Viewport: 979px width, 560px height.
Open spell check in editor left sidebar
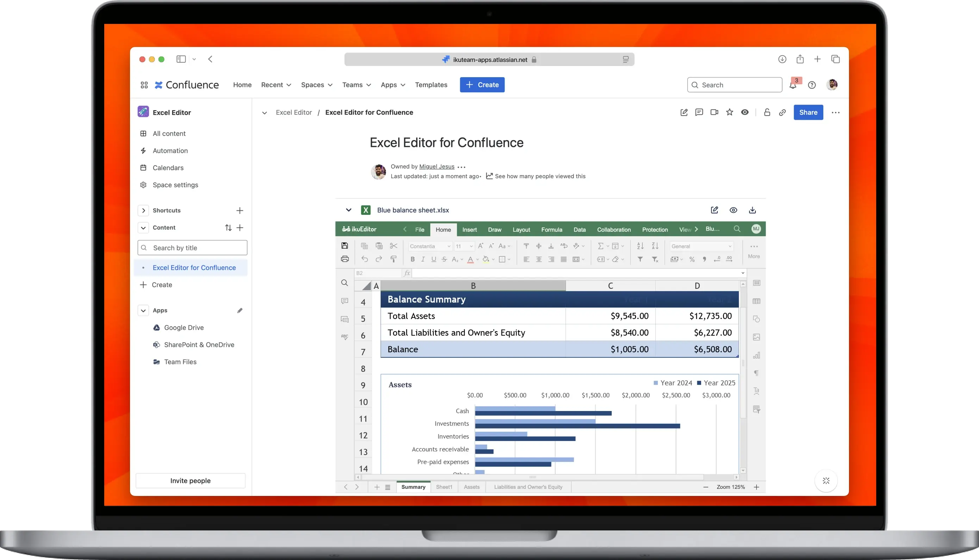[344, 337]
